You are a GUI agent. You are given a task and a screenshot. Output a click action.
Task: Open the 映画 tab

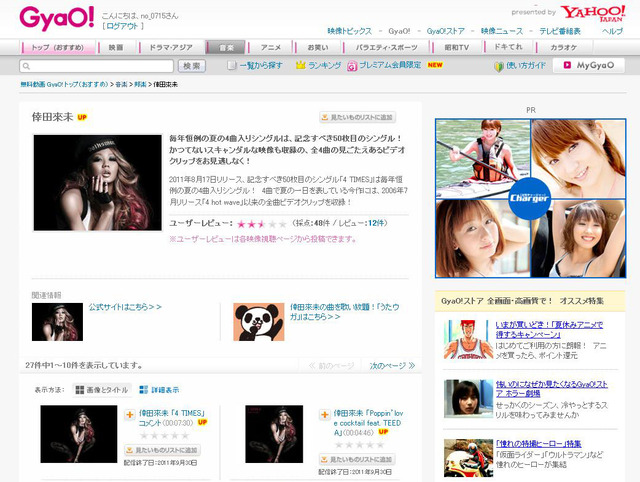116,48
